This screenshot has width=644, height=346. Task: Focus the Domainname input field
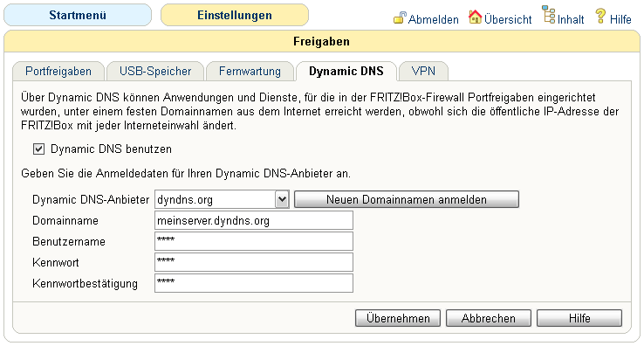tap(254, 220)
